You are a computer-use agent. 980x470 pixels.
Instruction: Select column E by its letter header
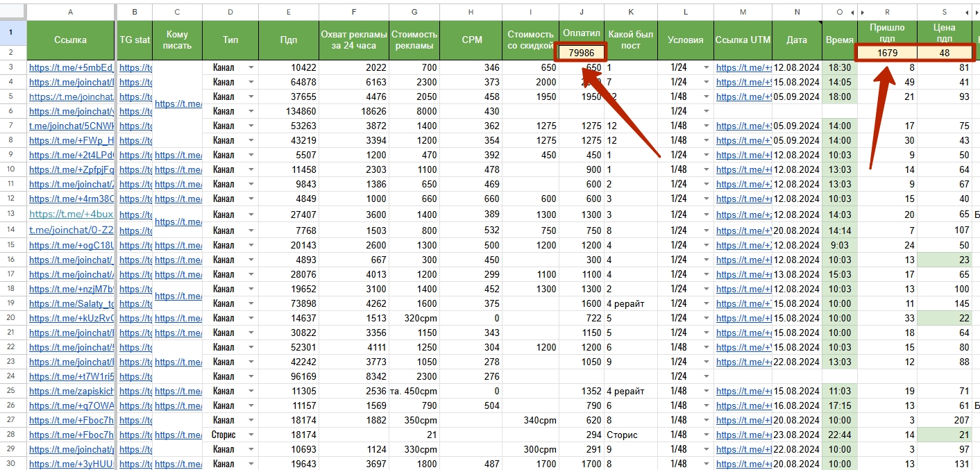[289, 12]
